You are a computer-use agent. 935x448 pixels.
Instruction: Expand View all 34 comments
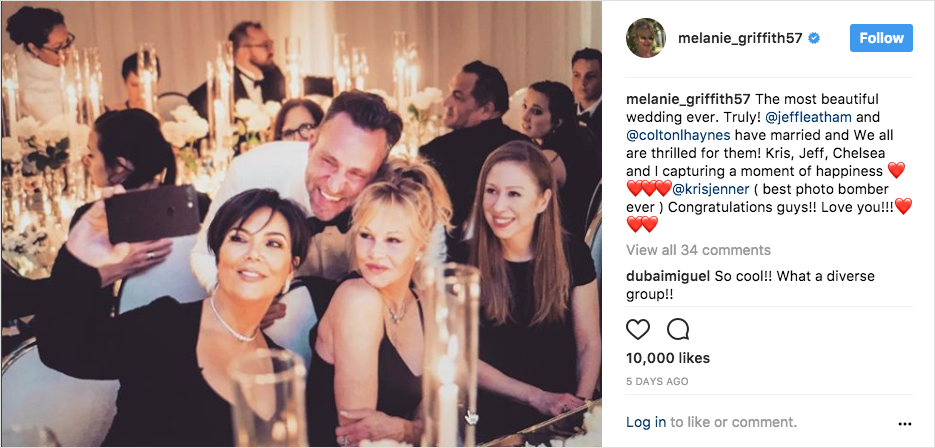pos(698,250)
